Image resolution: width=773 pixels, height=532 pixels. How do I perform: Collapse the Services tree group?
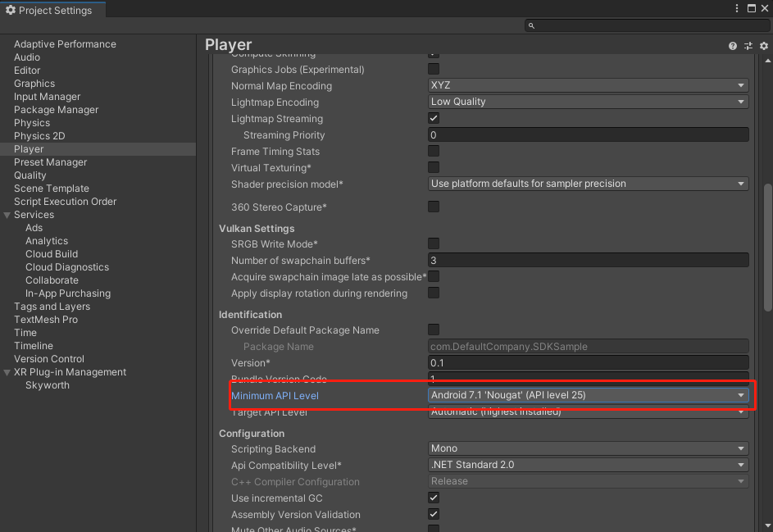(7, 215)
